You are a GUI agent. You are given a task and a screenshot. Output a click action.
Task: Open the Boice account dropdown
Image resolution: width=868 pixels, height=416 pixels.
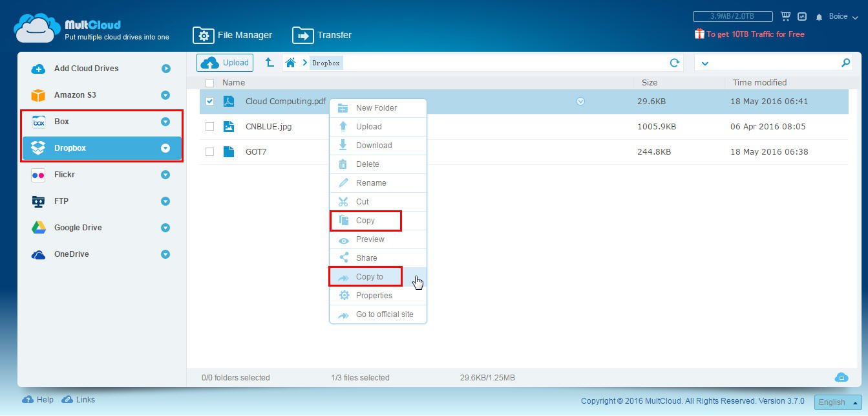(x=843, y=16)
